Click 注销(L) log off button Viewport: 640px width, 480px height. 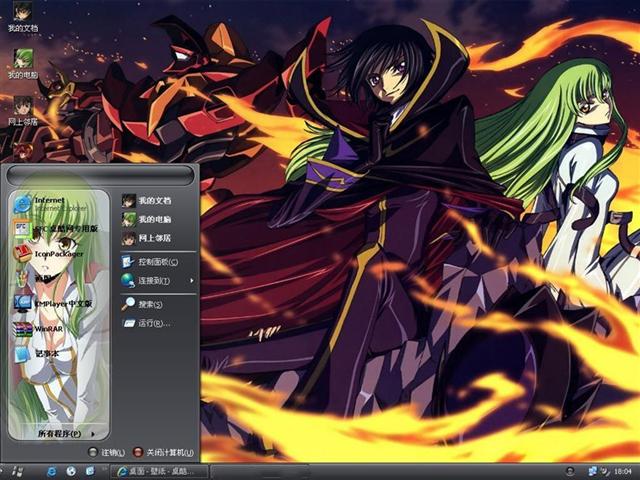pos(107,452)
